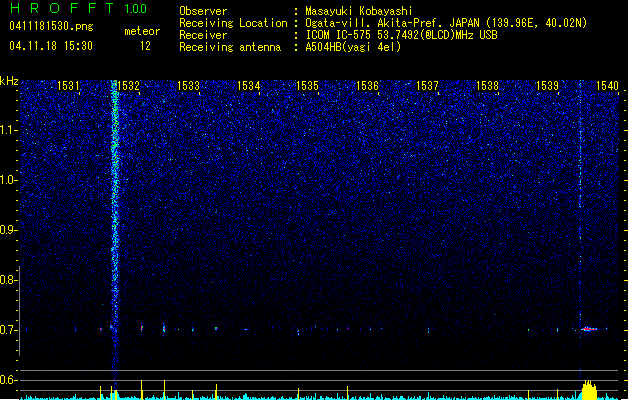Click the 0.6 kHz axis label
The height and width of the screenshot is (400, 629).
point(9,380)
